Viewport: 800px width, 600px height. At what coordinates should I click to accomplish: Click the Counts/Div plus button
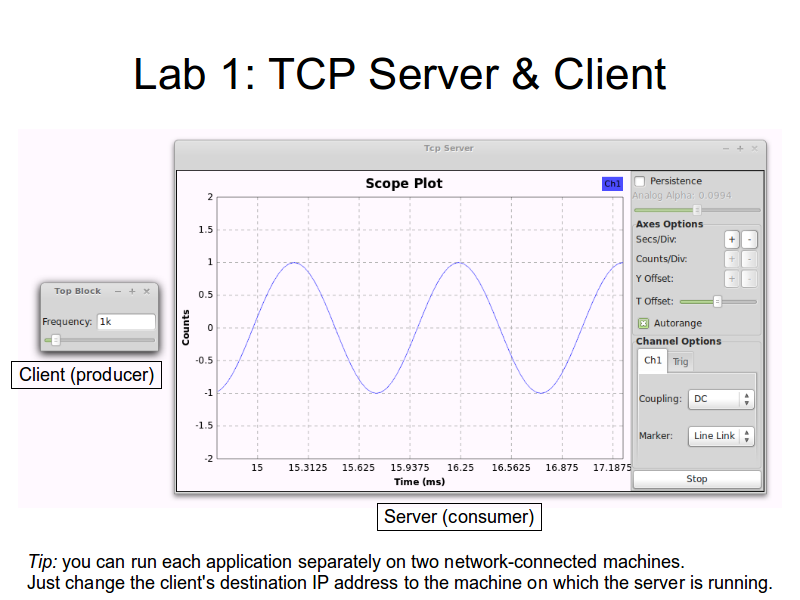[732, 259]
